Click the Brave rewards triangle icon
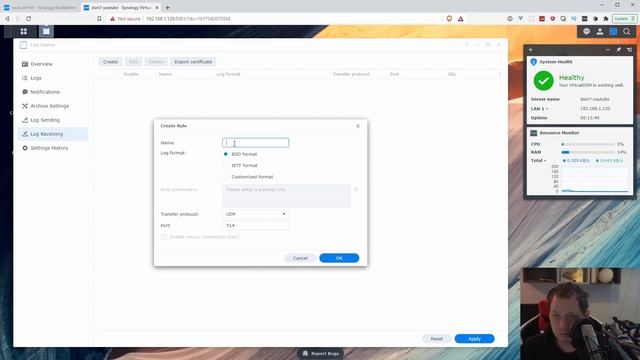 [x=460, y=19]
